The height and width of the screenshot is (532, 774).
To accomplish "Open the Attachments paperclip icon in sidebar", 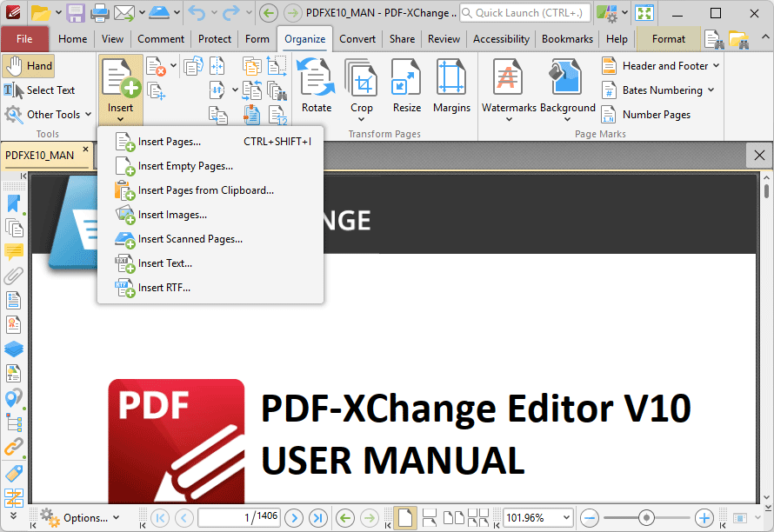I will [14, 276].
